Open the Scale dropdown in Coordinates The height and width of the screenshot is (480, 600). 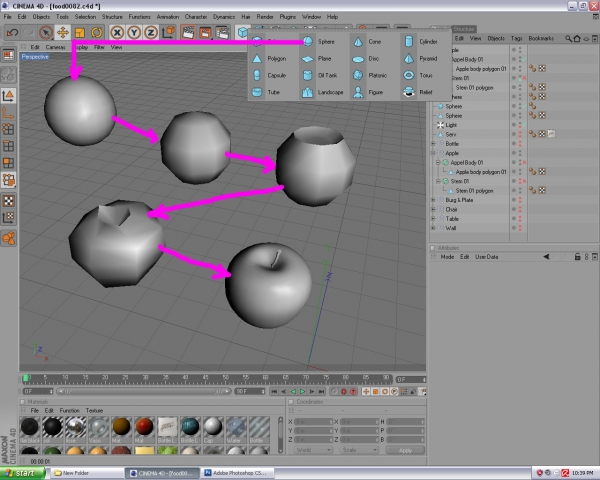[x=359, y=450]
